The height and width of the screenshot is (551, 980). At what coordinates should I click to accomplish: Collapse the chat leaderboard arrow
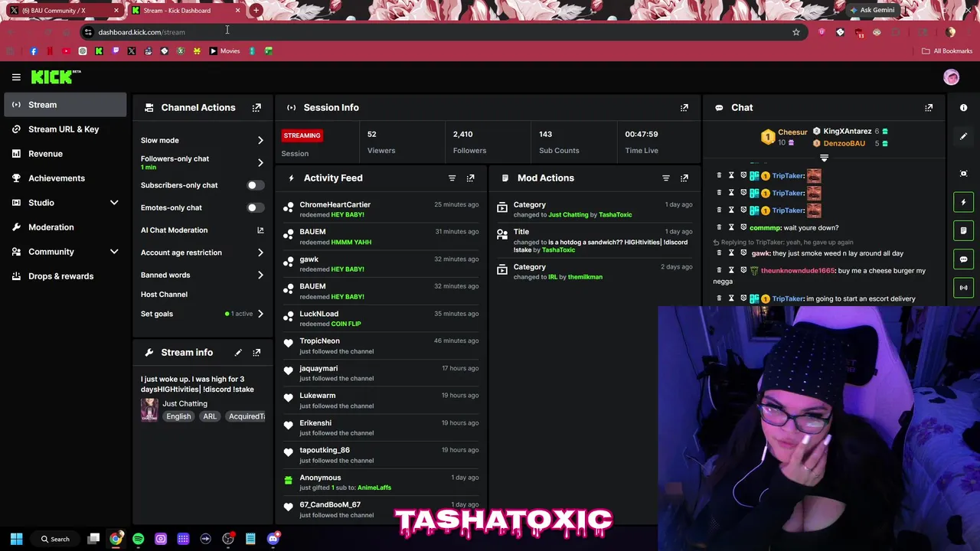(x=824, y=158)
